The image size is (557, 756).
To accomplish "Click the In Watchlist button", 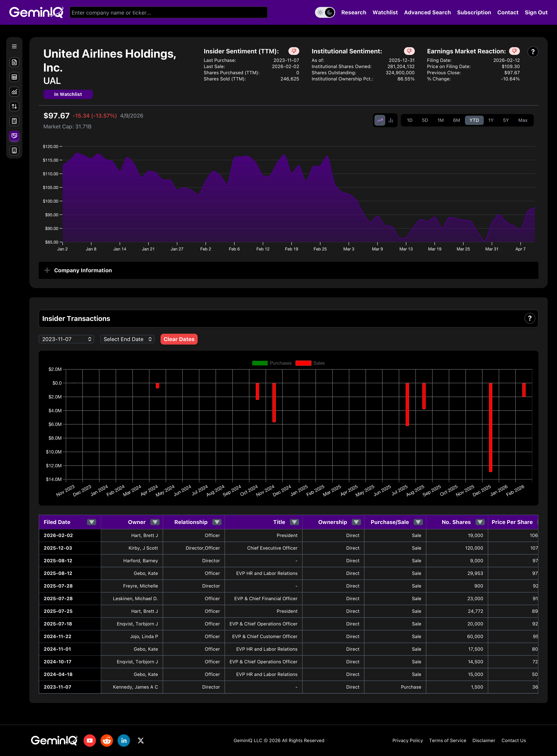I will coord(68,94).
